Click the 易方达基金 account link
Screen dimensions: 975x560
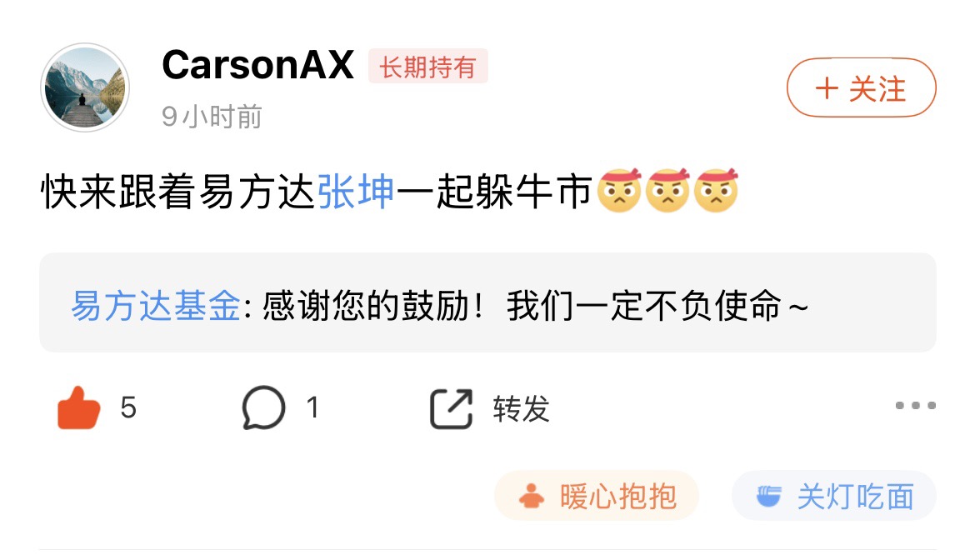pos(156,305)
